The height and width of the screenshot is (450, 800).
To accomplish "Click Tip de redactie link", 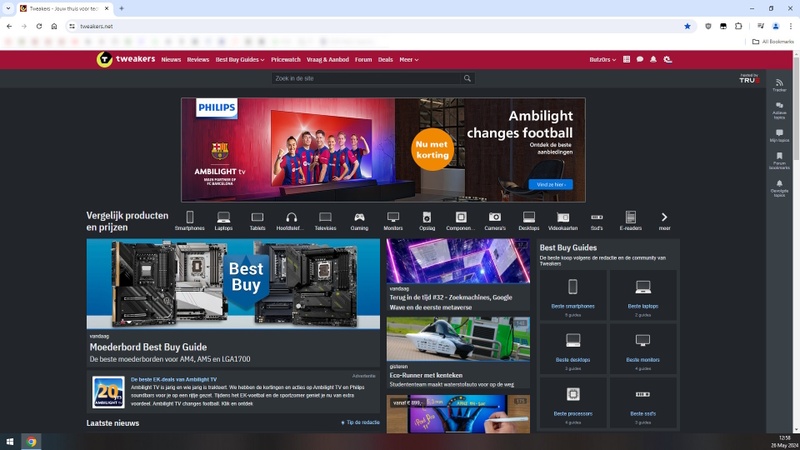I will click(360, 422).
